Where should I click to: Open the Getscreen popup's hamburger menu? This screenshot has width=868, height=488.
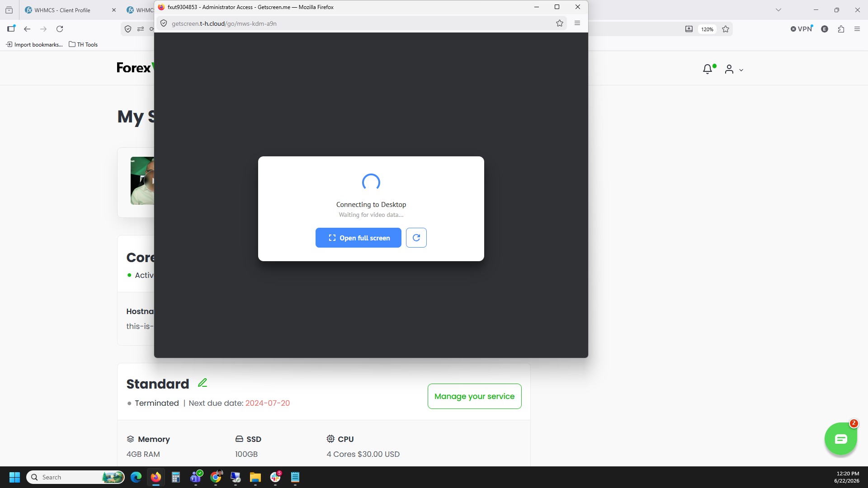tap(577, 23)
